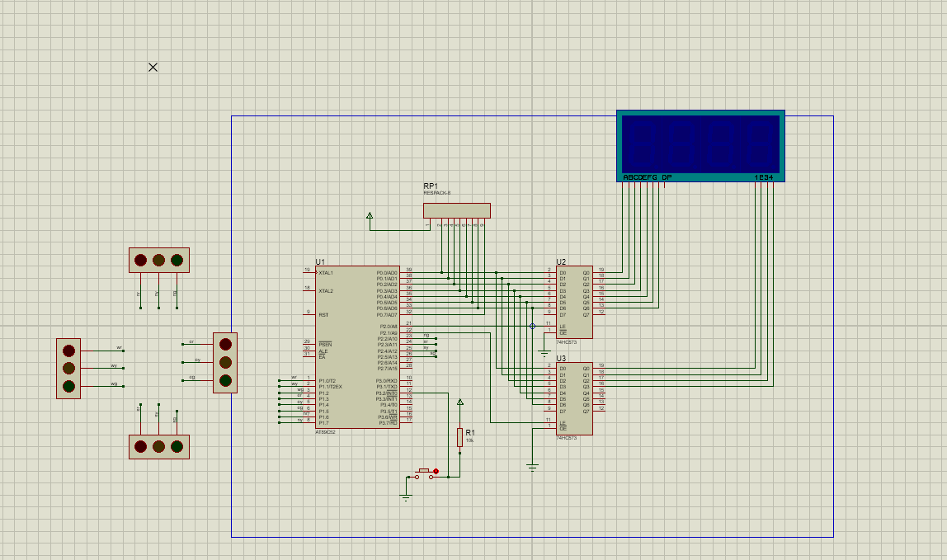
Task: Click the "U3" reference label
Action: [x=561, y=358]
